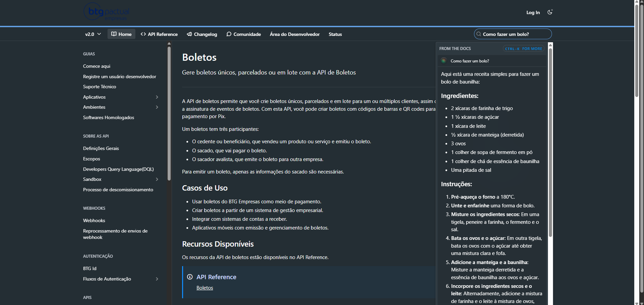Image resolution: width=644 pixels, height=305 pixels.
Task: Click the 'Boletos' page title
Action: [199, 57]
